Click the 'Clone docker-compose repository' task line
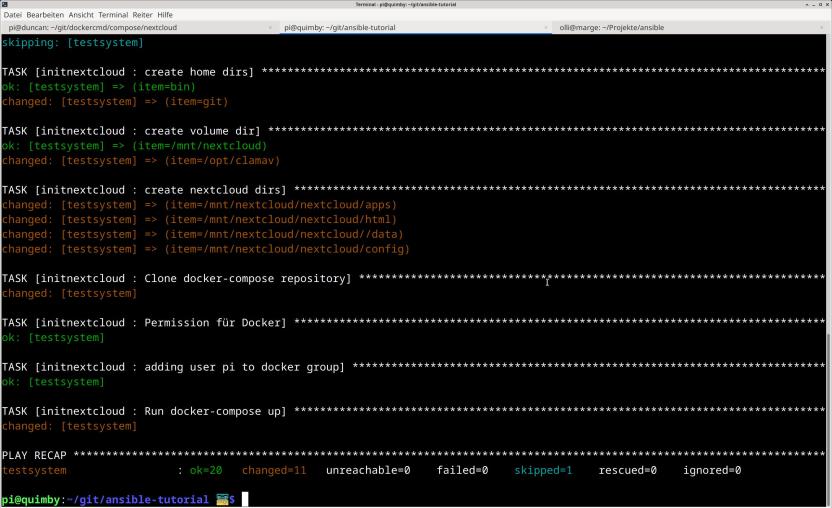The width and height of the screenshot is (832, 508). pos(413,278)
